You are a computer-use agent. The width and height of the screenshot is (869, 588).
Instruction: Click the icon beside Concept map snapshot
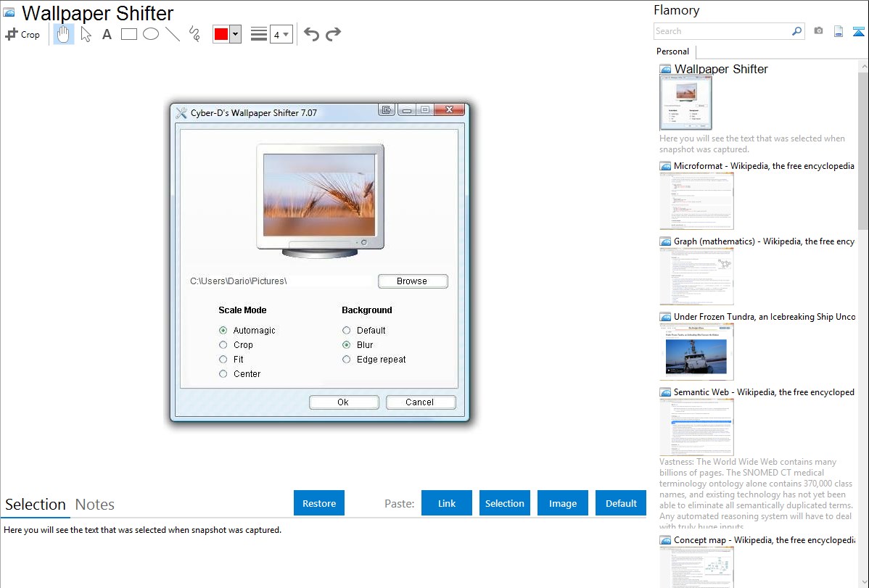665,540
